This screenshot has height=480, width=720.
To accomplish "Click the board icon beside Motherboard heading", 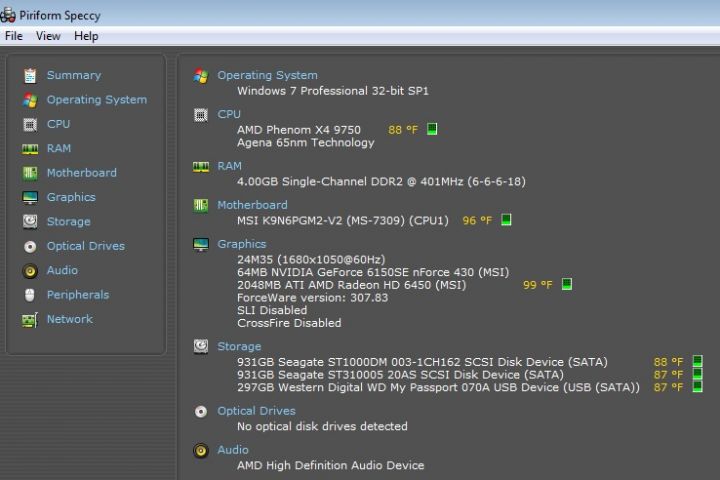I will pos(201,205).
